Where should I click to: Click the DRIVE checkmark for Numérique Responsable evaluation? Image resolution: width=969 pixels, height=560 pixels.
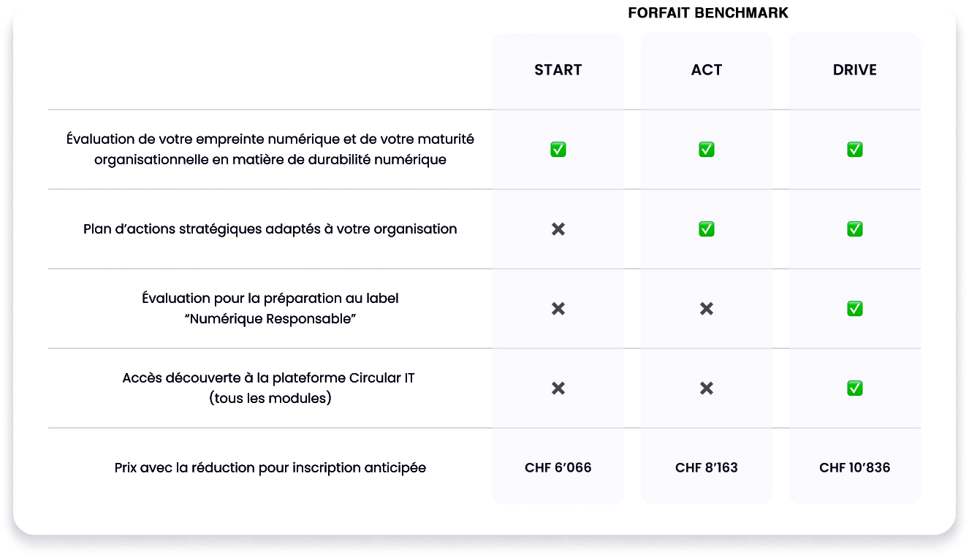(x=855, y=309)
